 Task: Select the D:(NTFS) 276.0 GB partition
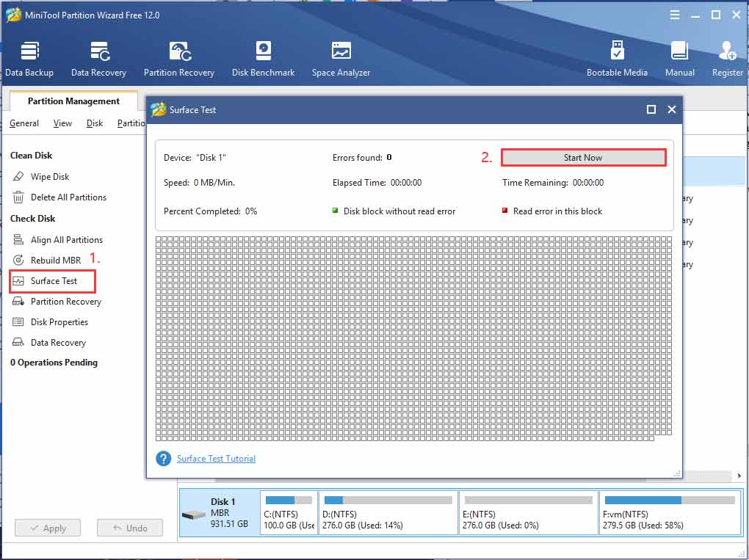[x=388, y=513]
